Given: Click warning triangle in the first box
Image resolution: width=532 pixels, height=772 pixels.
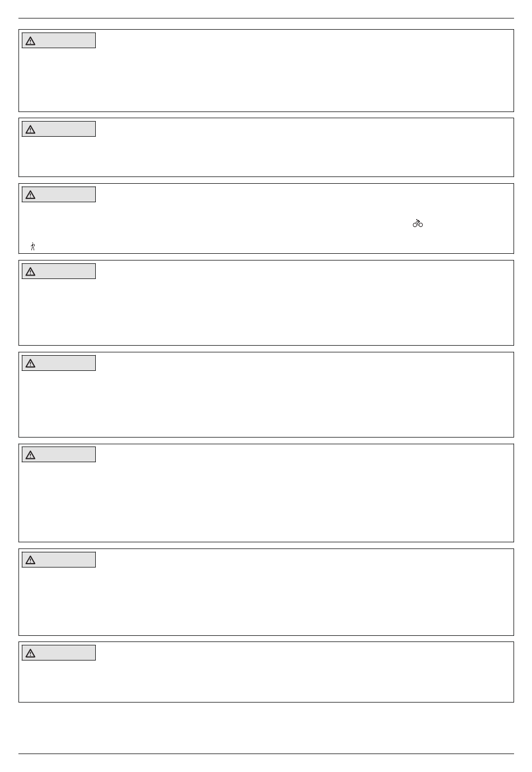Looking at the screenshot, I should click(30, 41).
